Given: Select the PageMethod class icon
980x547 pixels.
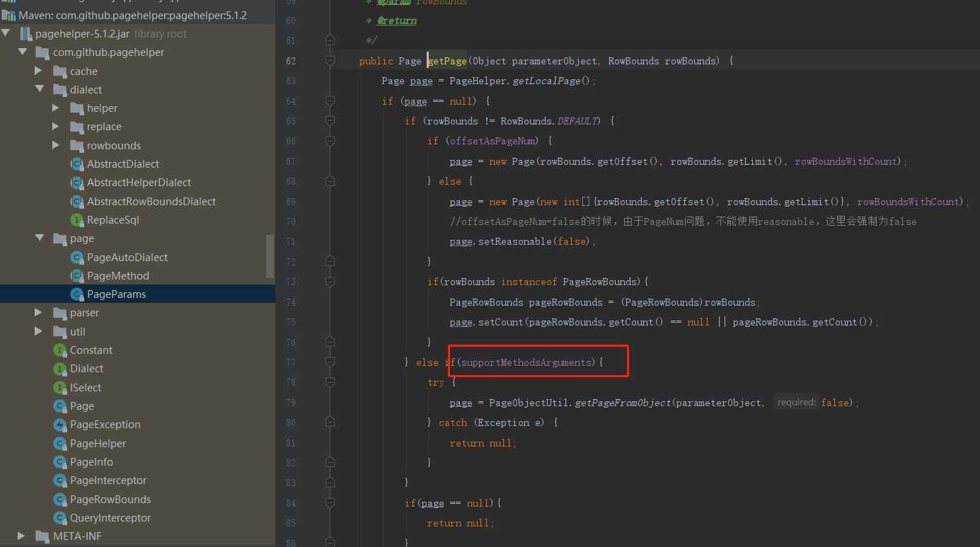Looking at the screenshot, I should click(x=76, y=276).
